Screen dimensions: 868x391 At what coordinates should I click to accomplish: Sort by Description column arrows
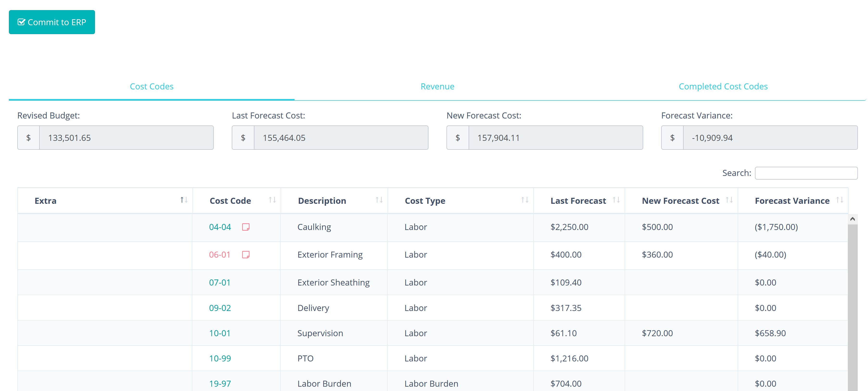pyautogui.click(x=379, y=200)
